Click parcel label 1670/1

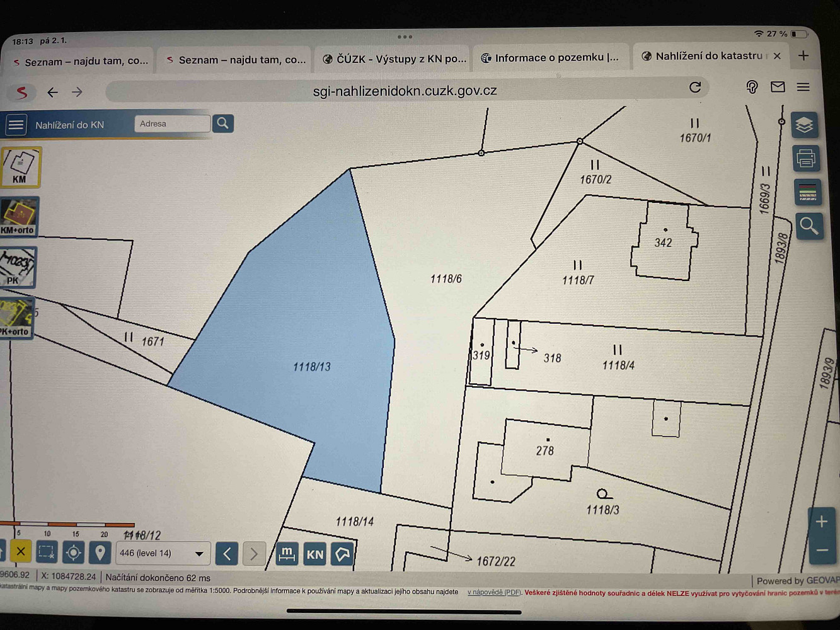(695, 137)
